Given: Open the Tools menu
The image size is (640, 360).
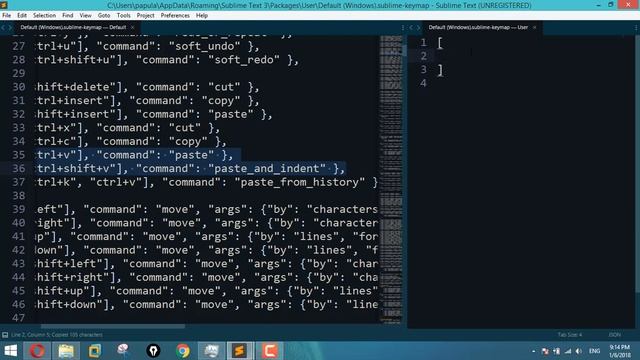Looking at the screenshot, I should tap(123, 16).
